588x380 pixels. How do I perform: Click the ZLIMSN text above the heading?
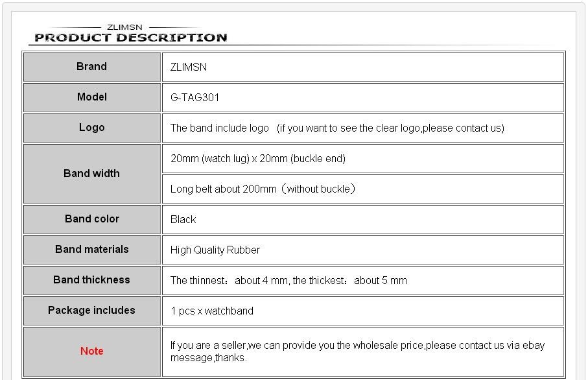(x=124, y=27)
